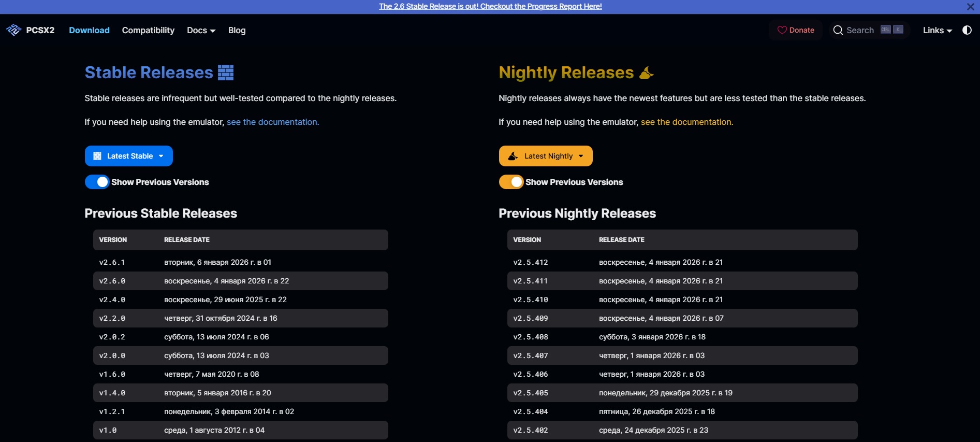The width and height of the screenshot is (980, 442).
Task: Select stable version v1.4.0 row
Action: click(241, 393)
